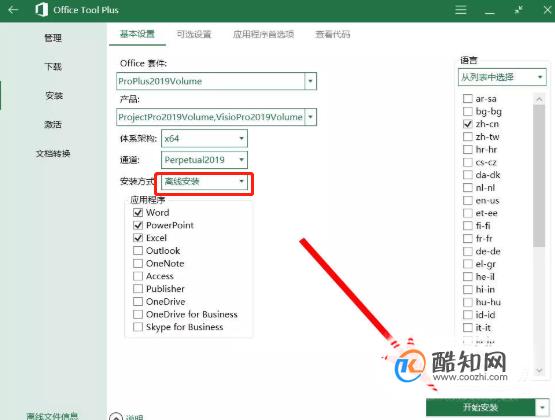Expand the 体系架构 x64 dropdown
This screenshot has height=420, width=555.
tap(204, 138)
